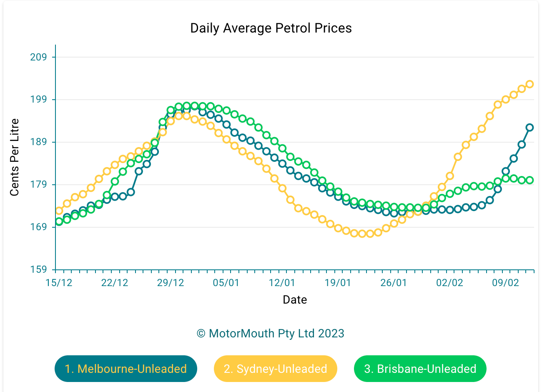
Task: Click the MotorMouth Pty Ltd 2023 copyright text
Action: (271, 334)
